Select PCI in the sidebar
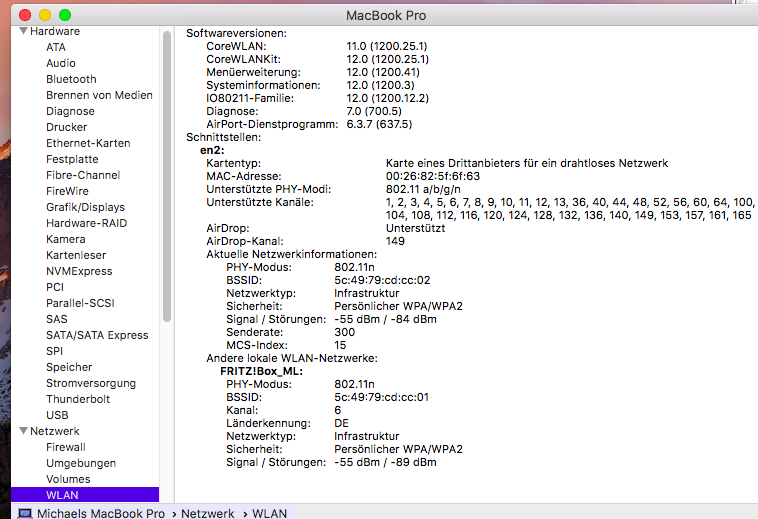 pos(55,287)
